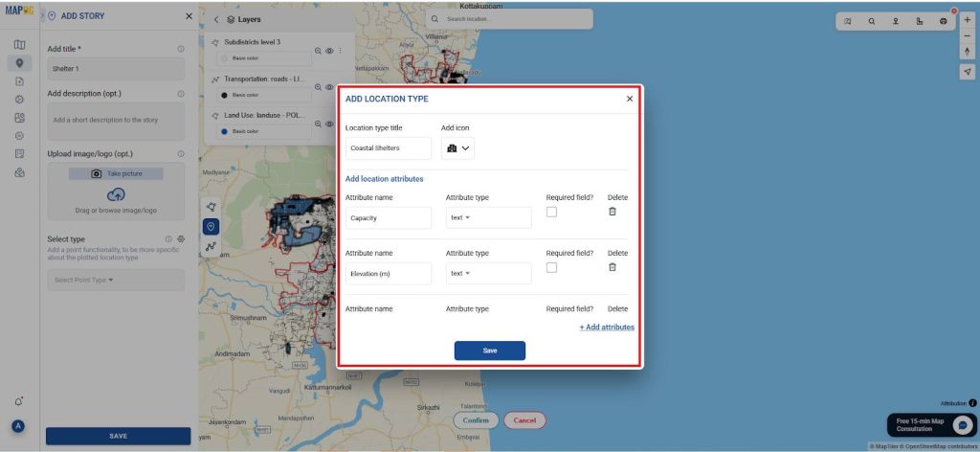Locate me with the navigation arrow button
The width and height of the screenshot is (980, 452).
pyautogui.click(x=968, y=71)
